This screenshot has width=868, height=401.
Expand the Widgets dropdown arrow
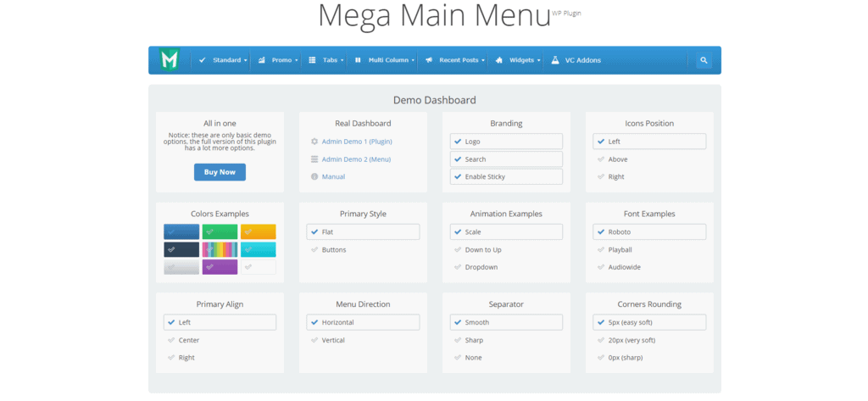[x=538, y=60]
